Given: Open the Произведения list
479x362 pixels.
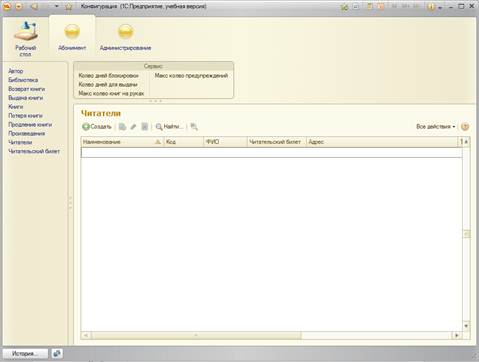Looking at the screenshot, I should (27, 133).
